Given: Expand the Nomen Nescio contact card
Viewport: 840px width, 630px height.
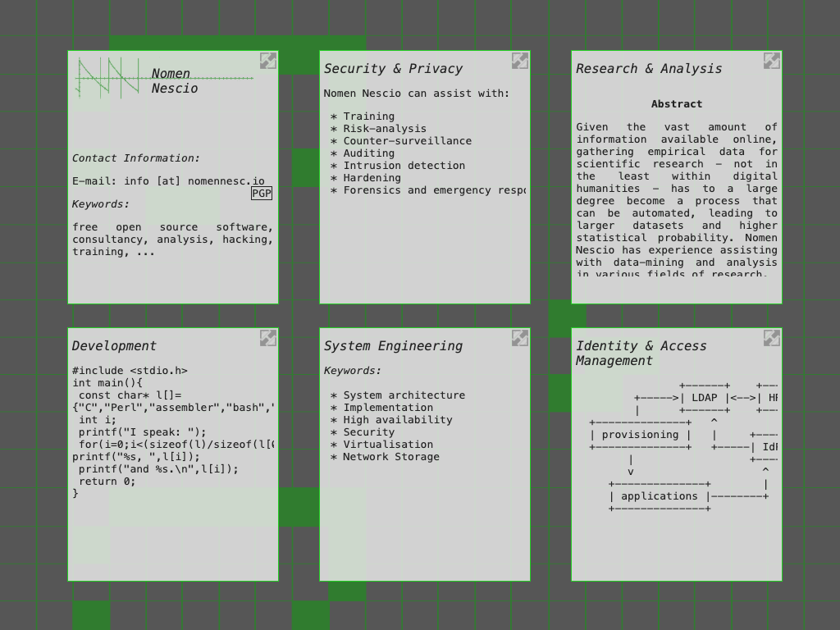Looking at the screenshot, I should tap(268, 61).
